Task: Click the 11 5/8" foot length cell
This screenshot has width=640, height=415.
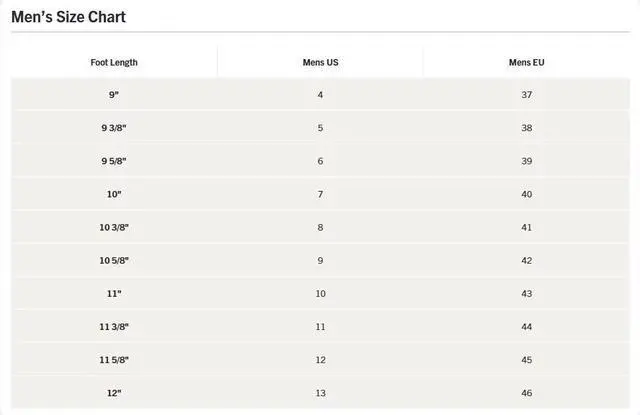Action: [114, 360]
